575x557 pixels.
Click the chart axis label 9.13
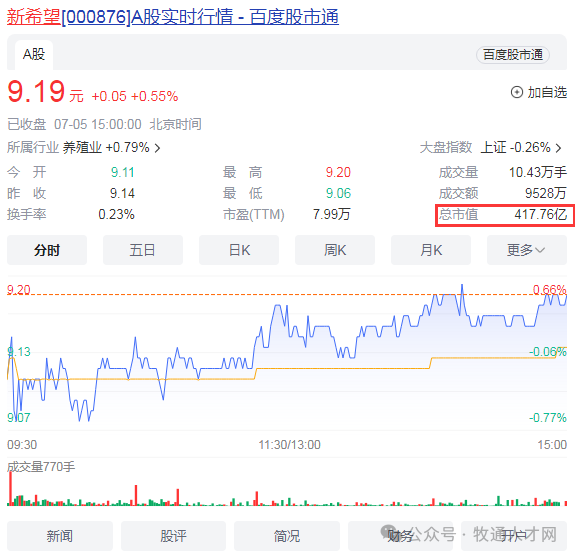point(19,352)
